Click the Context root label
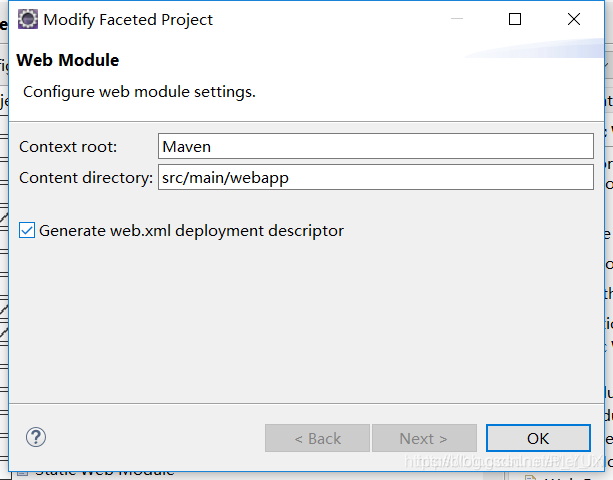This screenshot has height=480, width=613. tap(68, 147)
